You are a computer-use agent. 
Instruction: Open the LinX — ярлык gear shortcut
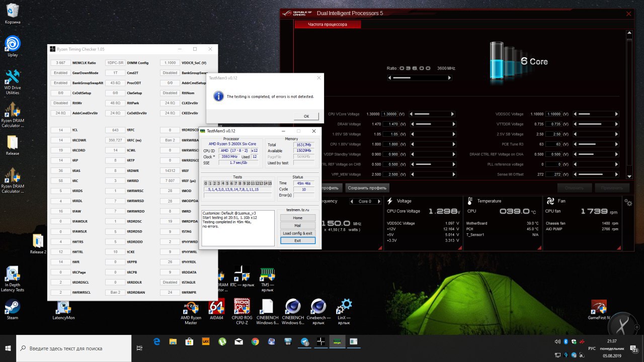coord(344,312)
